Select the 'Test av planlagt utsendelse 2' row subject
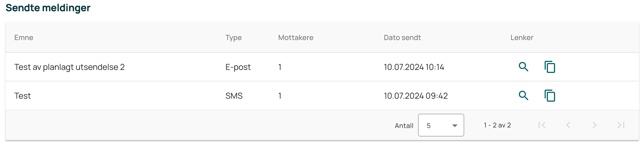 69,67
